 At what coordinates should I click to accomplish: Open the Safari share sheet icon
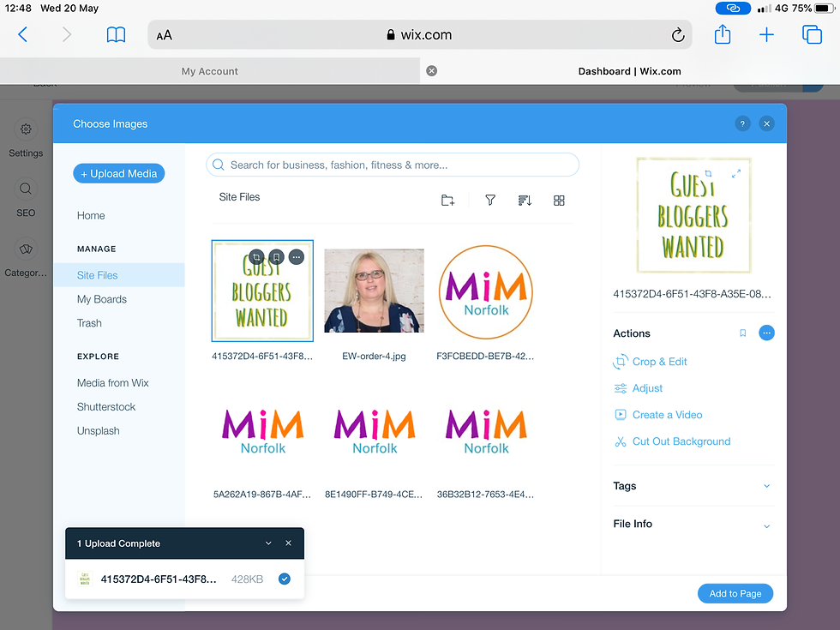(722, 34)
